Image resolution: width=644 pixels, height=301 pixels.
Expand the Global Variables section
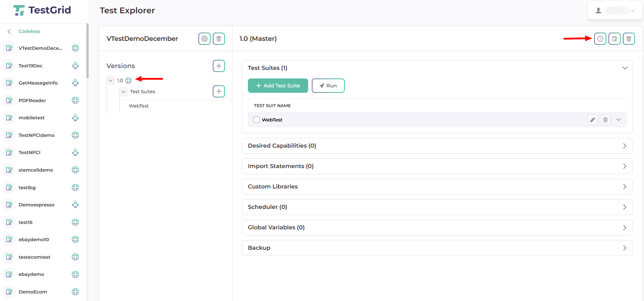point(437,228)
